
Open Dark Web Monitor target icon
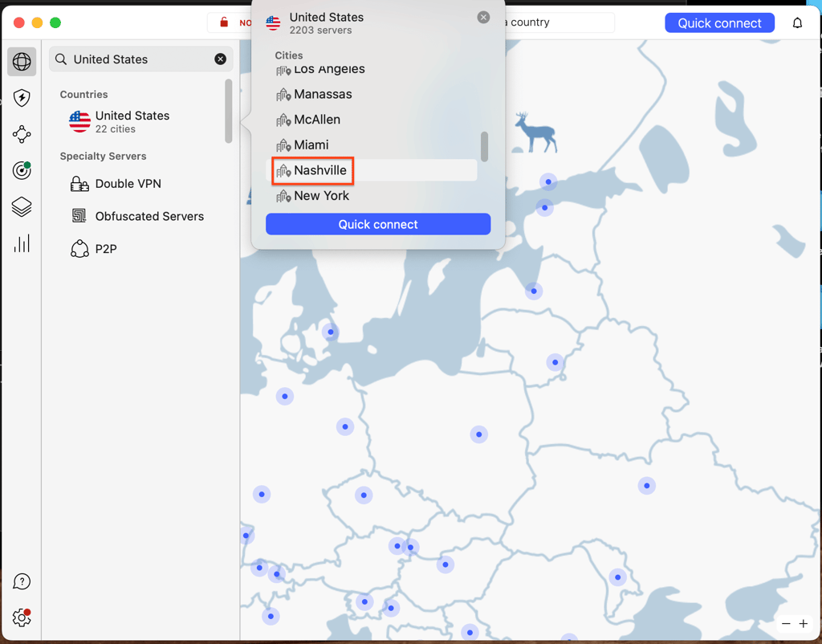(x=22, y=170)
